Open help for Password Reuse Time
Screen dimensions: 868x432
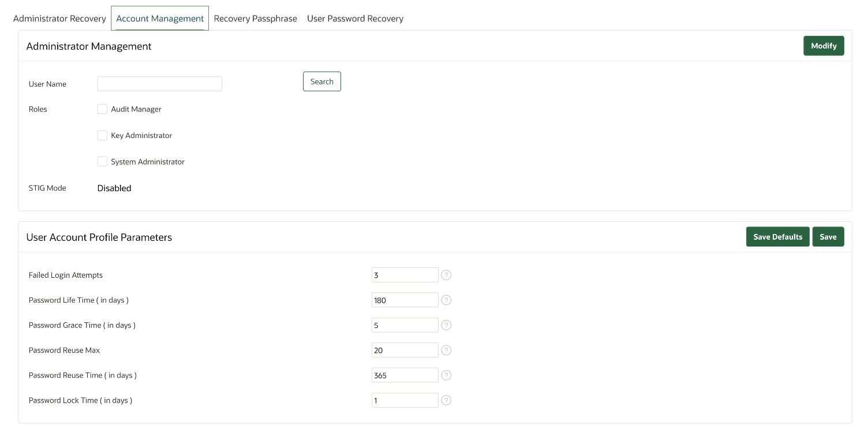click(x=446, y=375)
